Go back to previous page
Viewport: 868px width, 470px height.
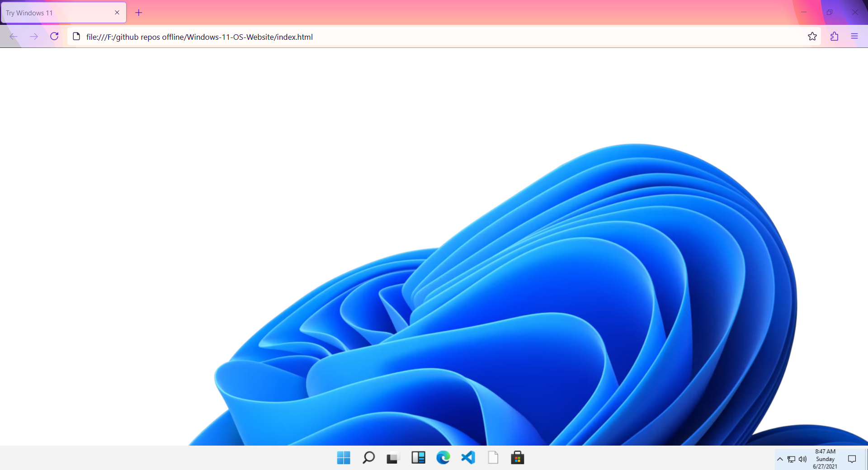[x=14, y=37]
